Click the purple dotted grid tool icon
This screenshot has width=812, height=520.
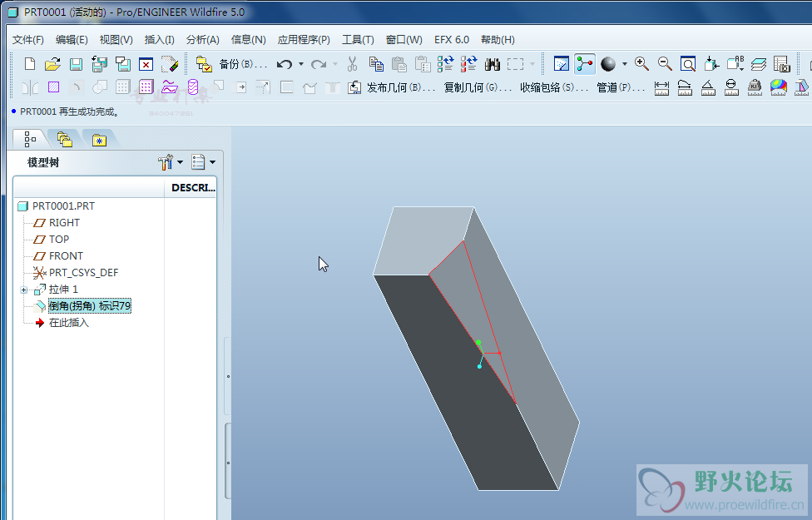(x=146, y=87)
